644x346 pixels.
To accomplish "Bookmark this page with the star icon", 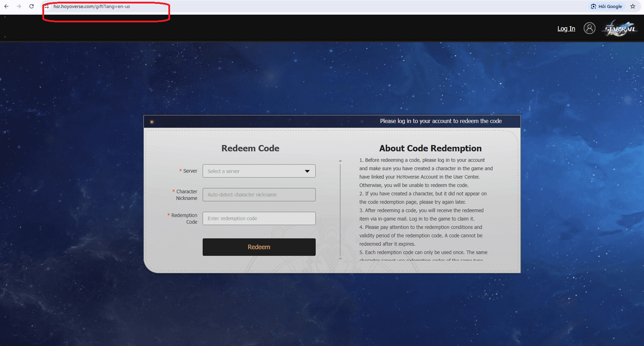I will 633,6.
